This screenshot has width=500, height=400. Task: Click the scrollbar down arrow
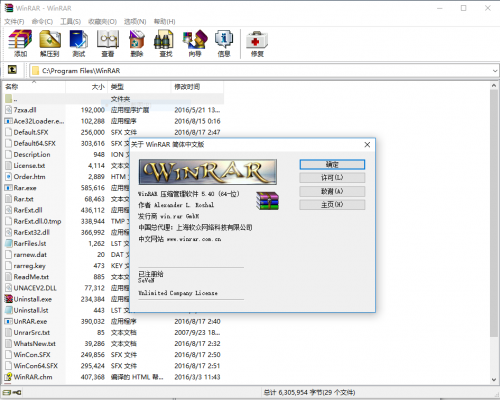point(494,380)
